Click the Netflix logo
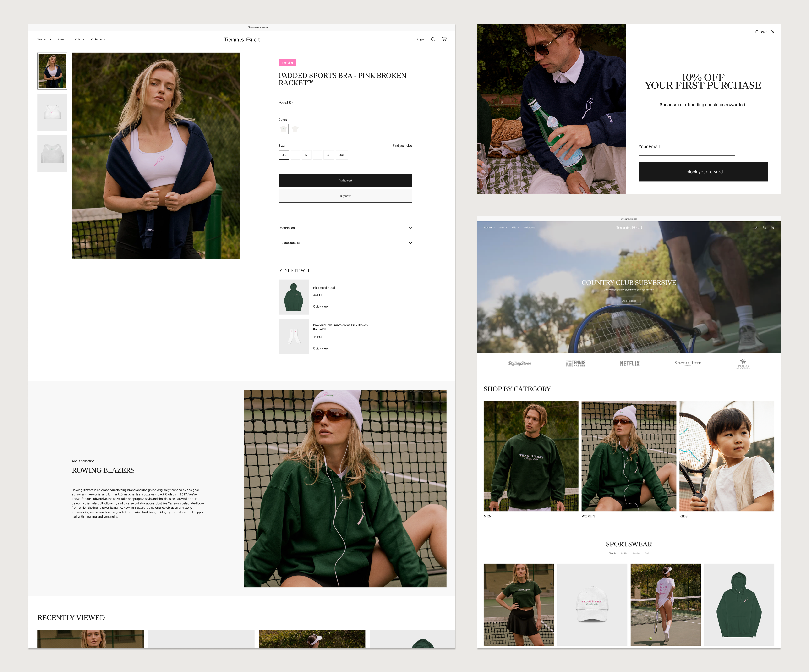 pos(629,363)
